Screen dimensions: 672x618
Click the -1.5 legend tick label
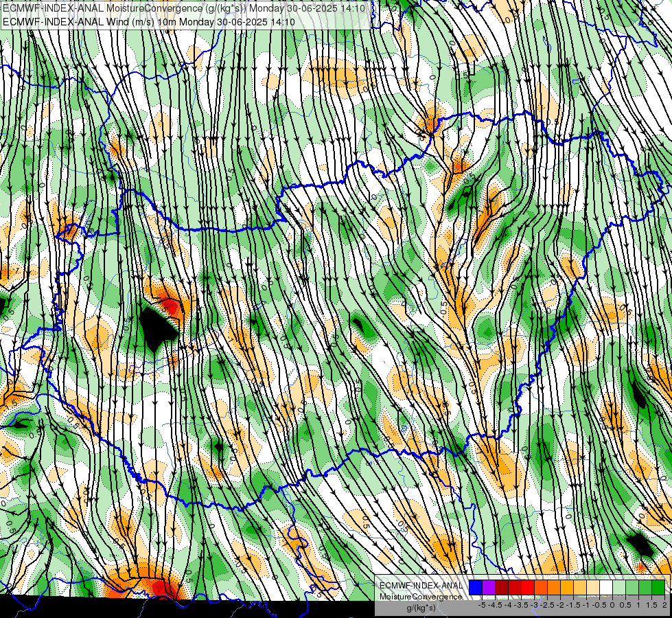pos(573,605)
